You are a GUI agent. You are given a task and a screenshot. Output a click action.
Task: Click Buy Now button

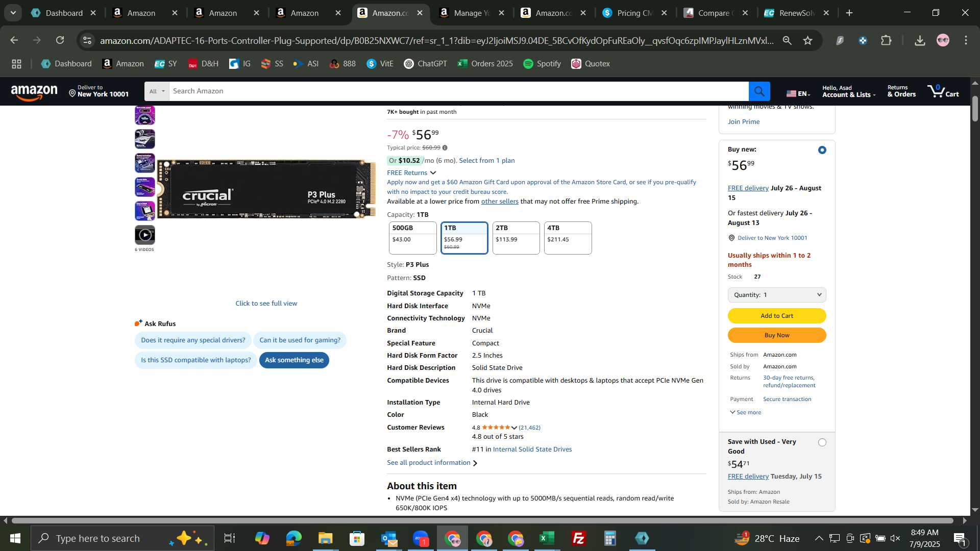coord(777,335)
